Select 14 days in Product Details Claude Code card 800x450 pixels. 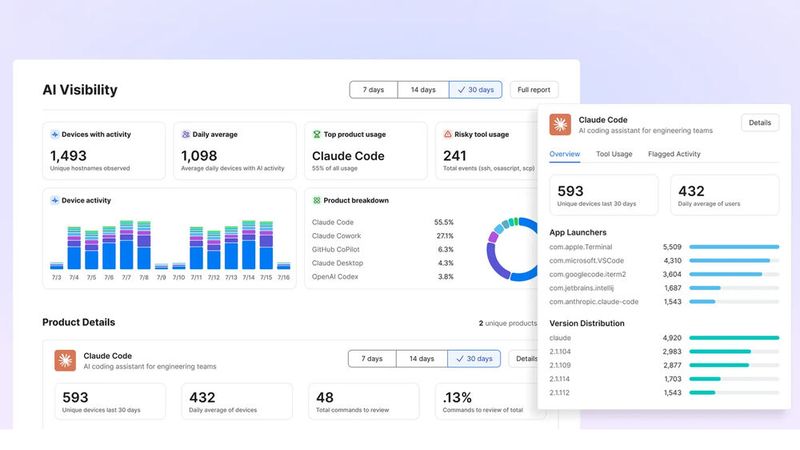click(421, 359)
